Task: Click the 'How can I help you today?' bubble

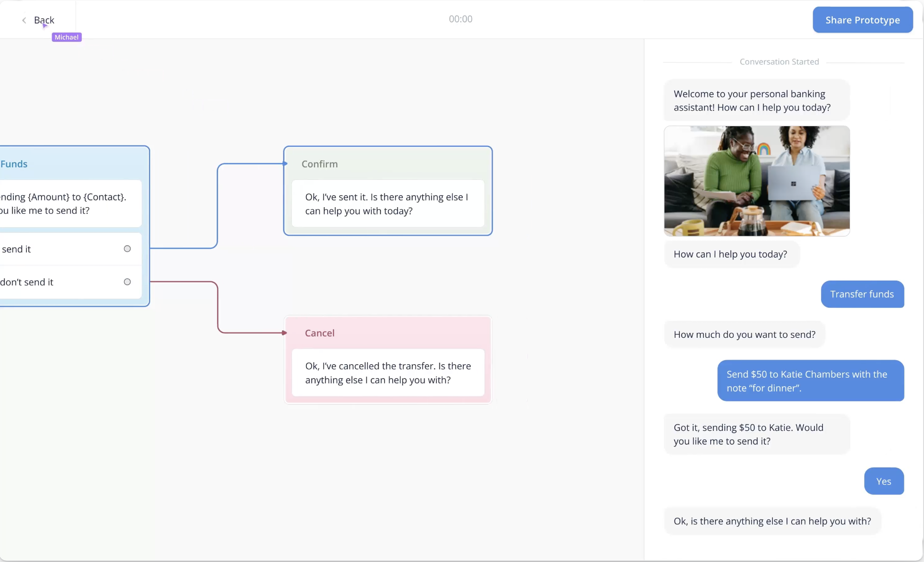Action: [732, 254]
